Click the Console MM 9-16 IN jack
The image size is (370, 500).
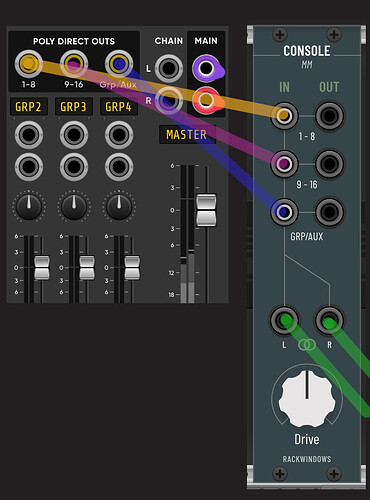pos(284,164)
